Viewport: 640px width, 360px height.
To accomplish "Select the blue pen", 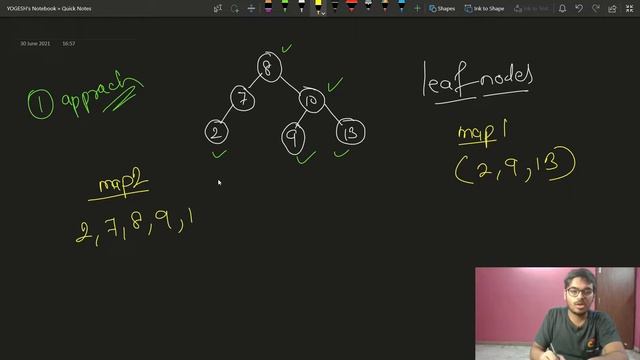I will 401,7.
